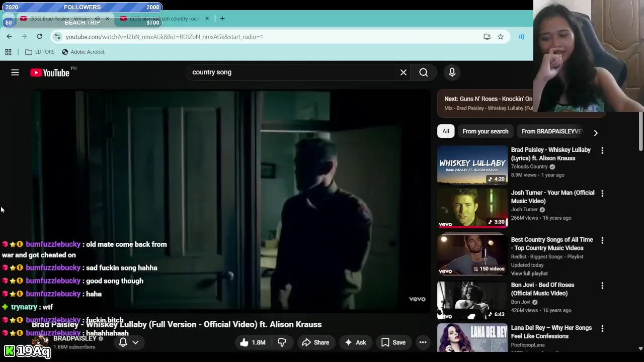Select the From BRADPAISLEYVEVO chip
Screen dimensions: 644x362
tap(552, 131)
